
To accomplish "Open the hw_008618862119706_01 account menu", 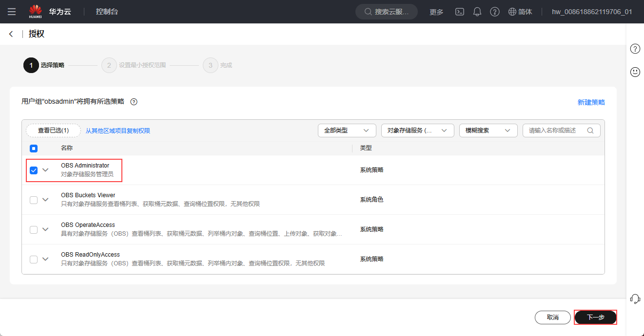I will click(592, 12).
